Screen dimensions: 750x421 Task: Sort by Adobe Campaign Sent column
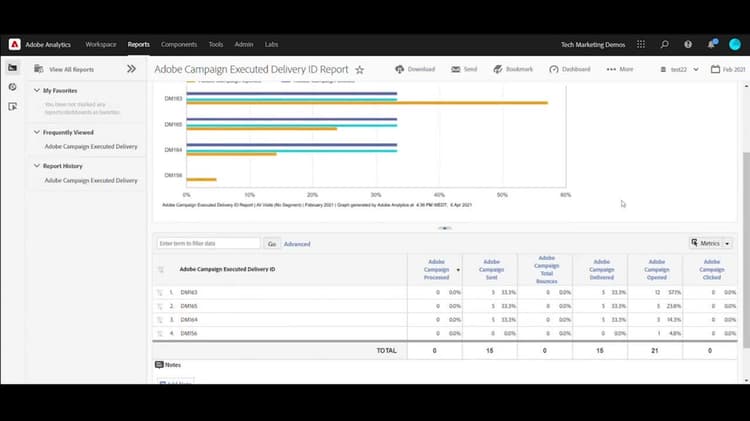[491, 269]
